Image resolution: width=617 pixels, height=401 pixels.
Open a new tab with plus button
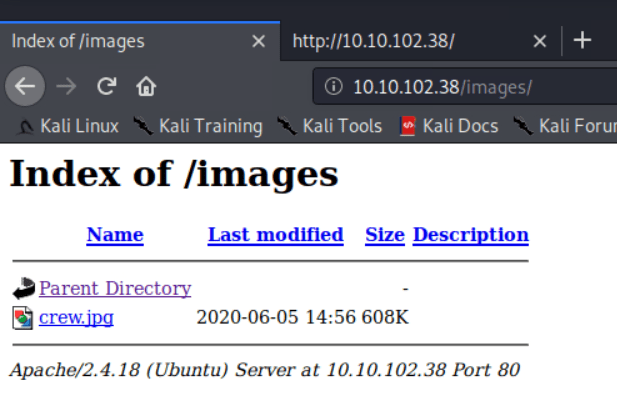tap(582, 41)
